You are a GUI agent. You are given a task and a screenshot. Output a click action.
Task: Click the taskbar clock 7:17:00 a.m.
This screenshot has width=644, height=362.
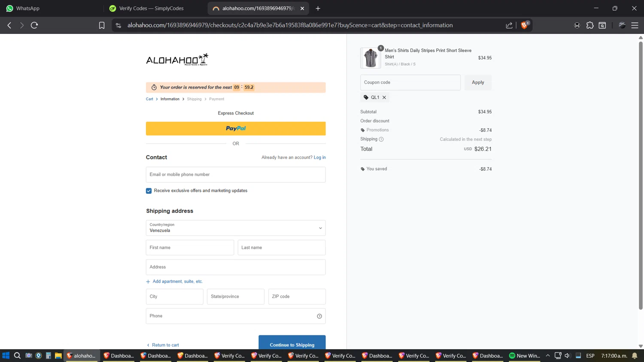pyautogui.click(x=614, y=356)
